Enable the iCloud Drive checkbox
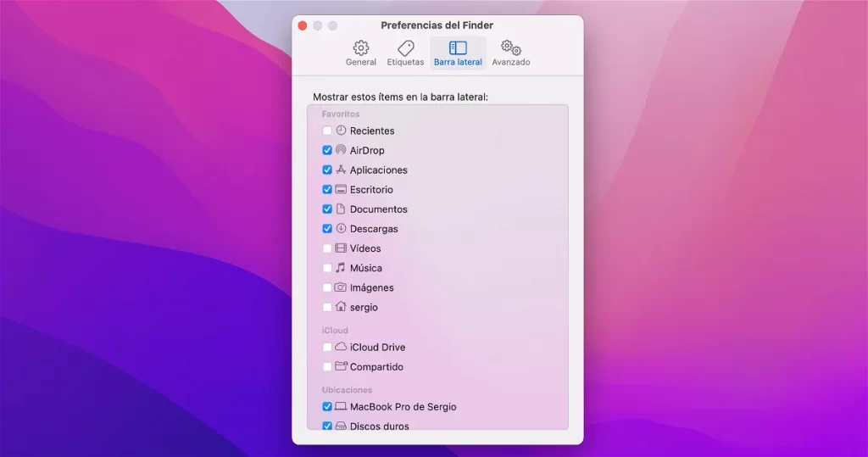This screenshot has width=868, height=457. (x=327, y=348)
